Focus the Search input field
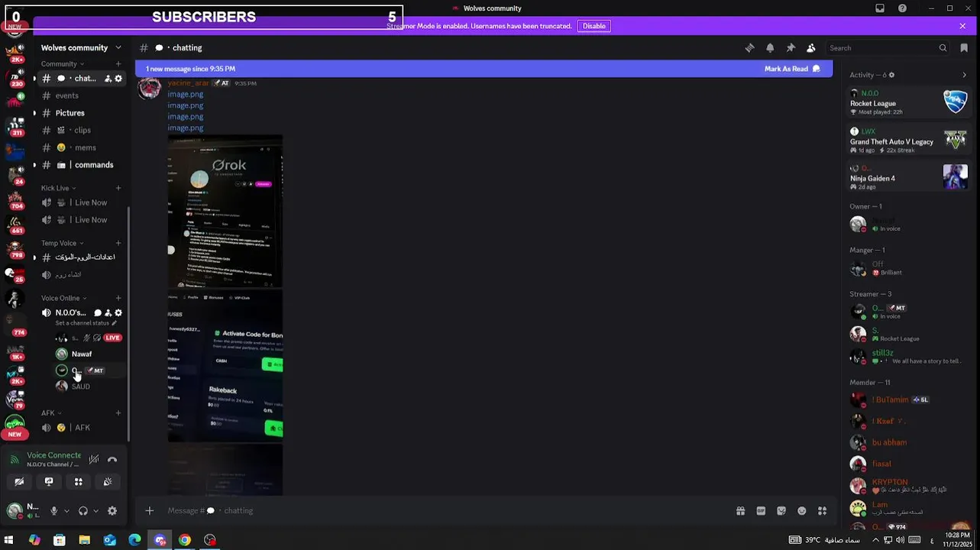This screenshot has height=550, width=980. click(888, 47)
